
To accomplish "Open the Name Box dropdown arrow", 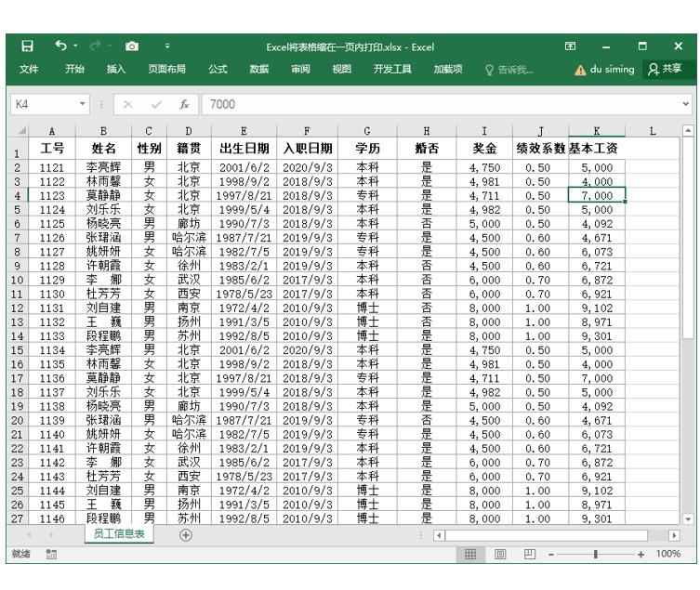I will tap(83, 104).
